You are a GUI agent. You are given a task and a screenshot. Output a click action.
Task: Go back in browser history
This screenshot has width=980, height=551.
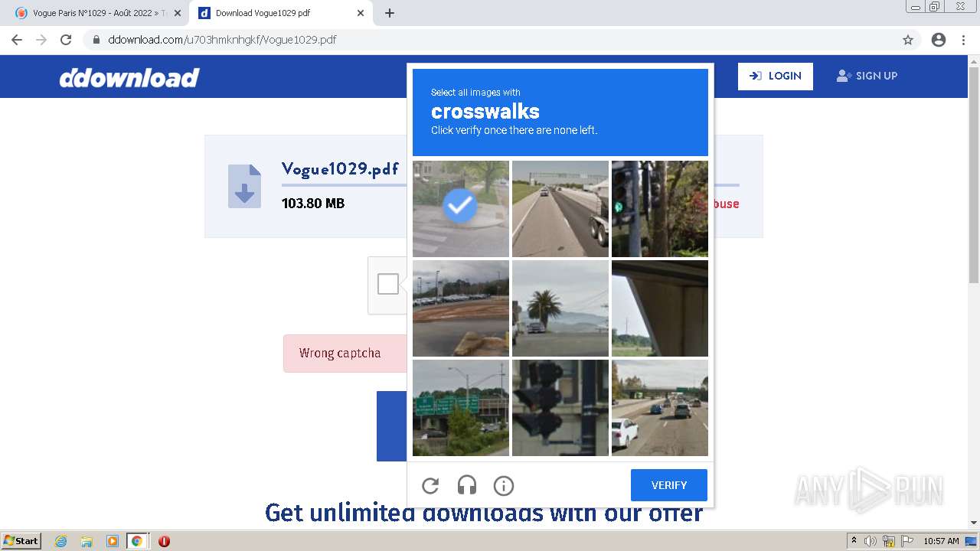tap(17, 40)
